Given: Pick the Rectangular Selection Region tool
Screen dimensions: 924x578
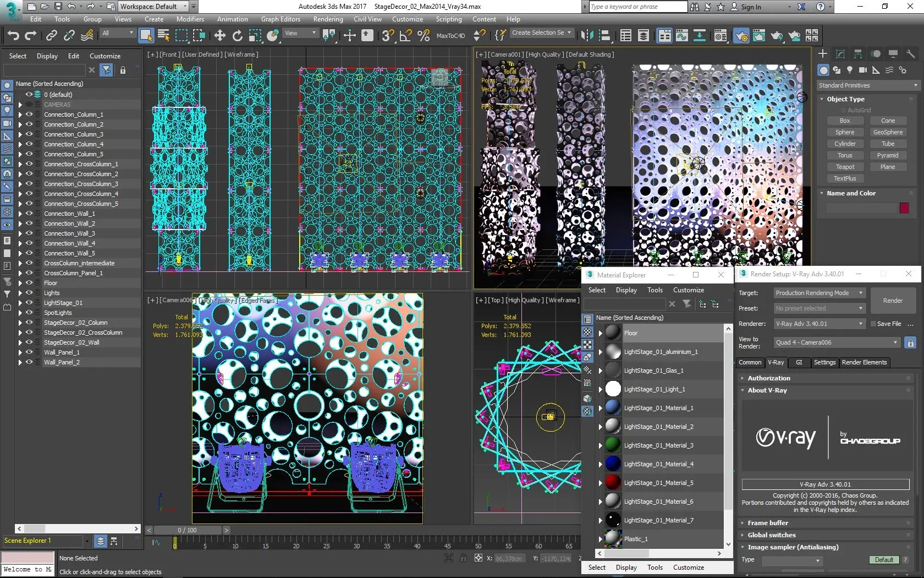Looking at the screenshot, I should pos(181,36).
